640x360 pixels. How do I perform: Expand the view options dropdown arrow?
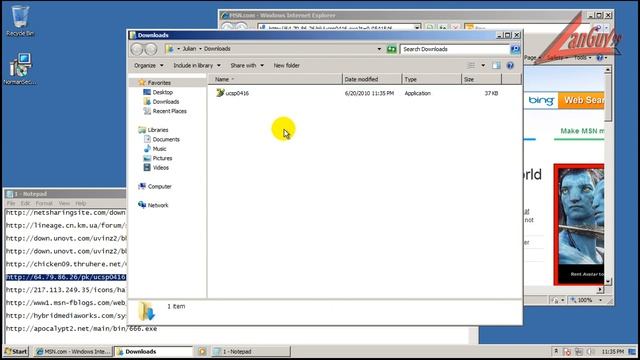point(483,66)
